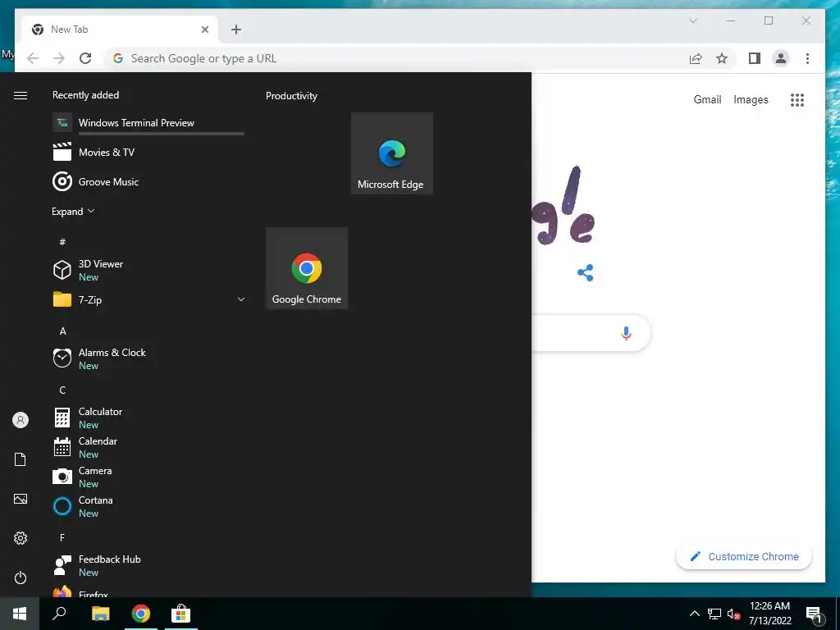Expand the Recently added list

tap(73, 211)
